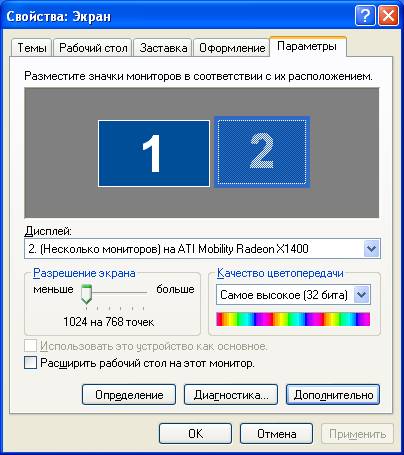Switch to the Темы tab
This screenshot has height=455, width=404.
[x=32, y=48]
